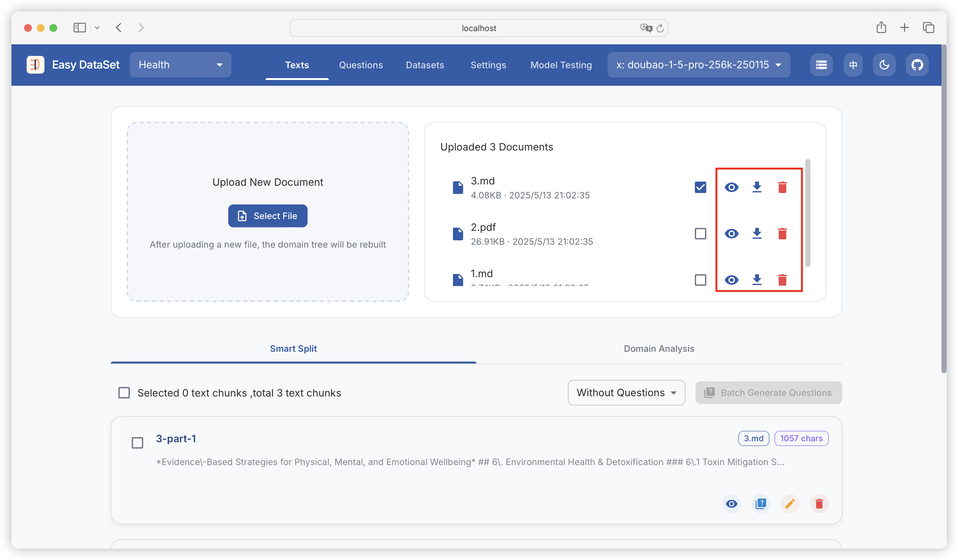Generate questions for 3-part-1 chunk
Screen dimensions: 958x560
(x=760, y=504)
